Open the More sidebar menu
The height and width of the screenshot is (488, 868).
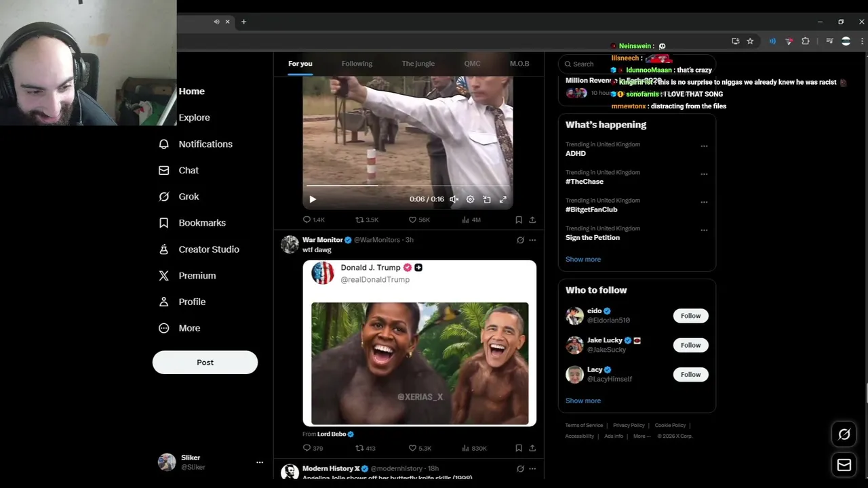tap(179, 328)
